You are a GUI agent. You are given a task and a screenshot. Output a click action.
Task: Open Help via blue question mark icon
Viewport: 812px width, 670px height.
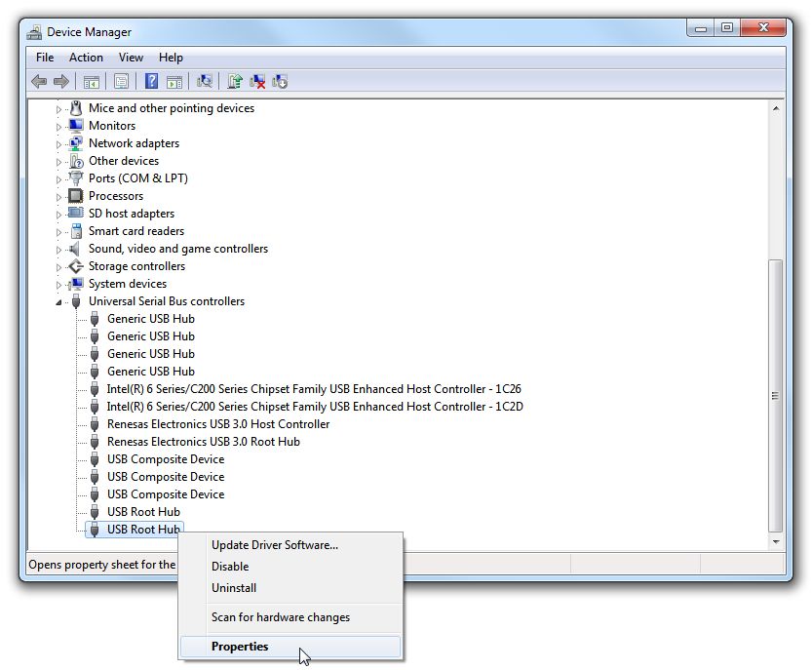tap(151, 81)
